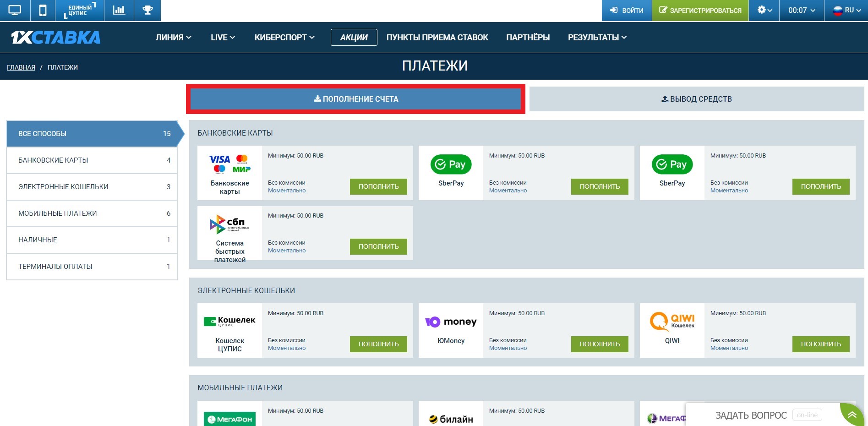The height and width of the screenshot is (426, 868).
Task: Click the билайн logo
Action: (x=451, y=419)
